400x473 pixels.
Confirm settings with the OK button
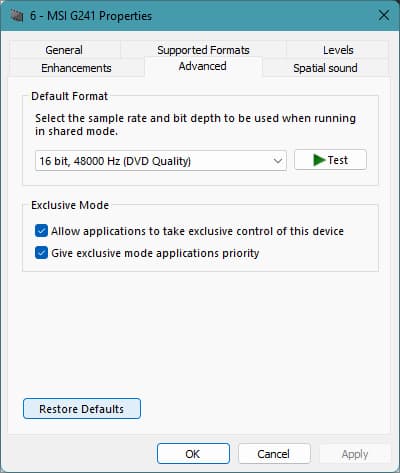193,454
